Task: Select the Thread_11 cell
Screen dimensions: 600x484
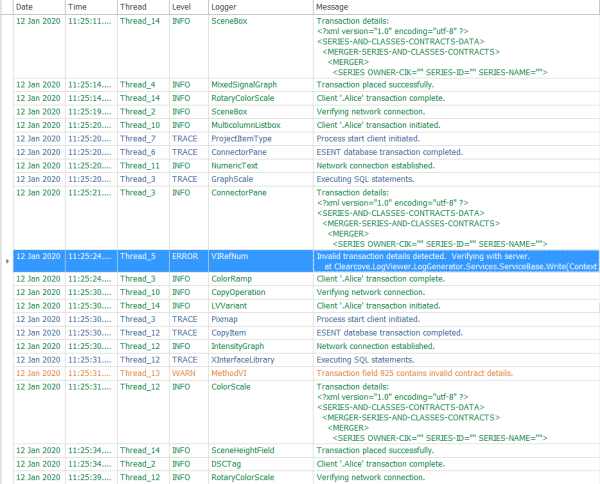Action: (143, 166)
